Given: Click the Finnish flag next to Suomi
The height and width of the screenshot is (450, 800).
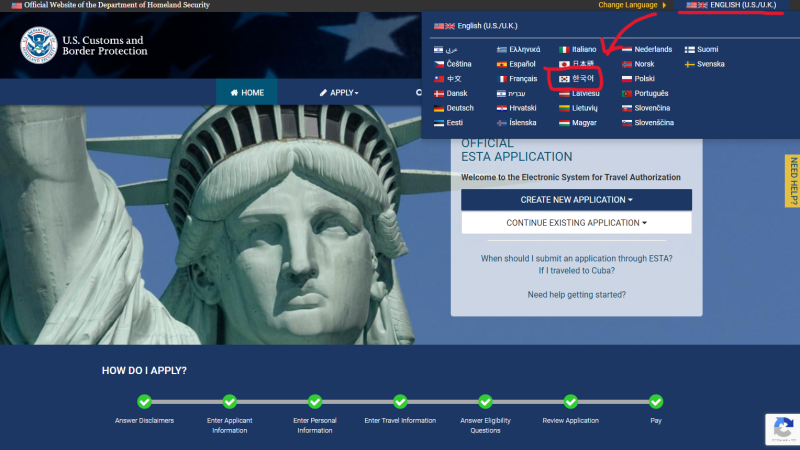Looking at the screenshot, I should click(690, 49).
